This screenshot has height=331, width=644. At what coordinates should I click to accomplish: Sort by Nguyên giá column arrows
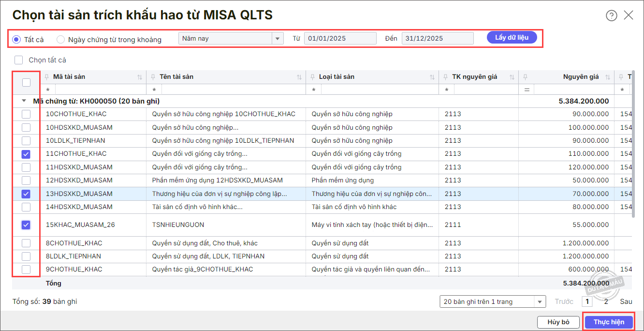pyautogui.click(x=608, y=77)
